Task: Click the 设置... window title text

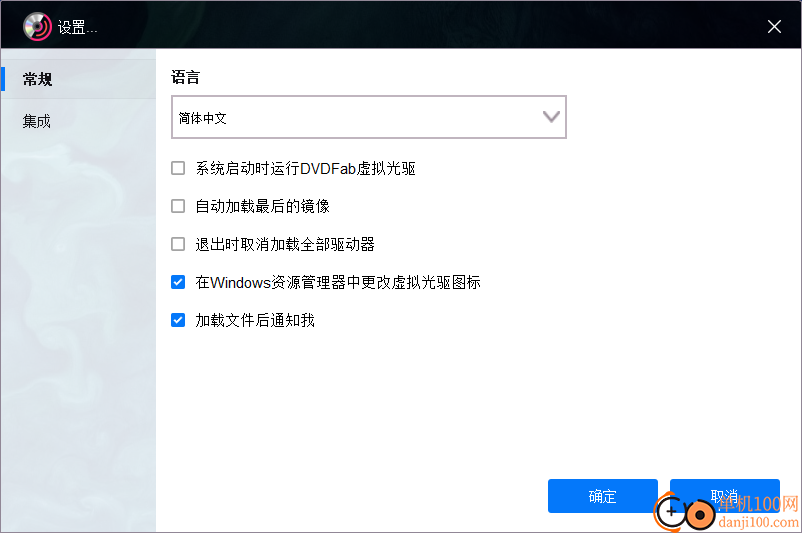Action: pos(77,27)
